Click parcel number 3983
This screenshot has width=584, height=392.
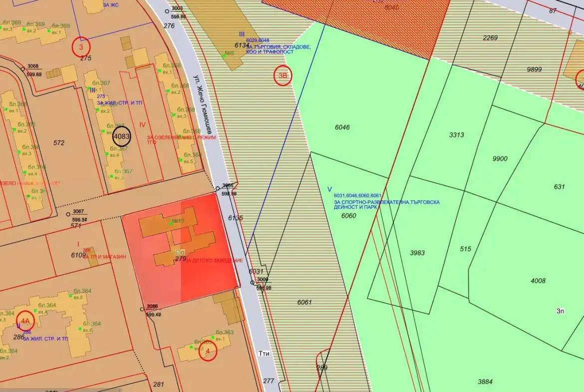[417, 253]
